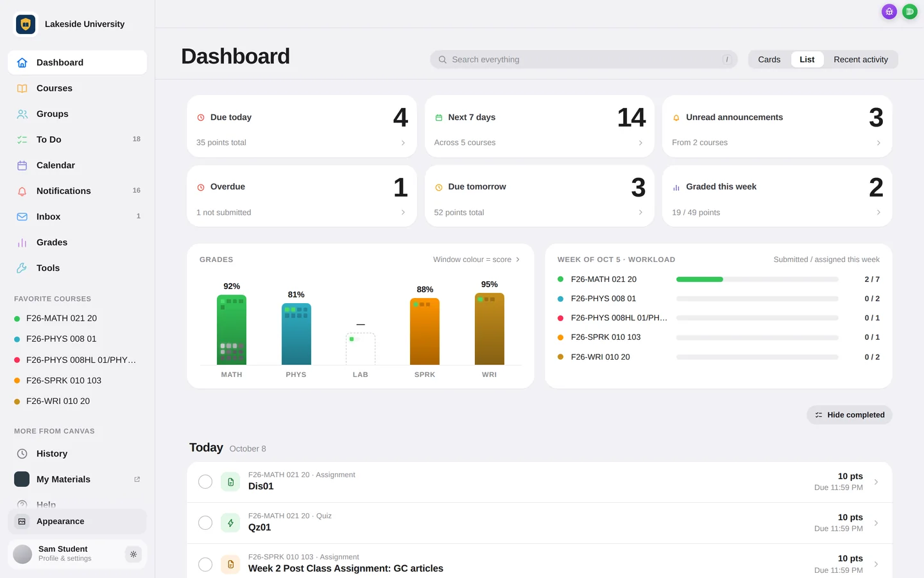Screen dimensions: 924x578
Task: Open the Lakeside University logo icon
Action: 26,24
